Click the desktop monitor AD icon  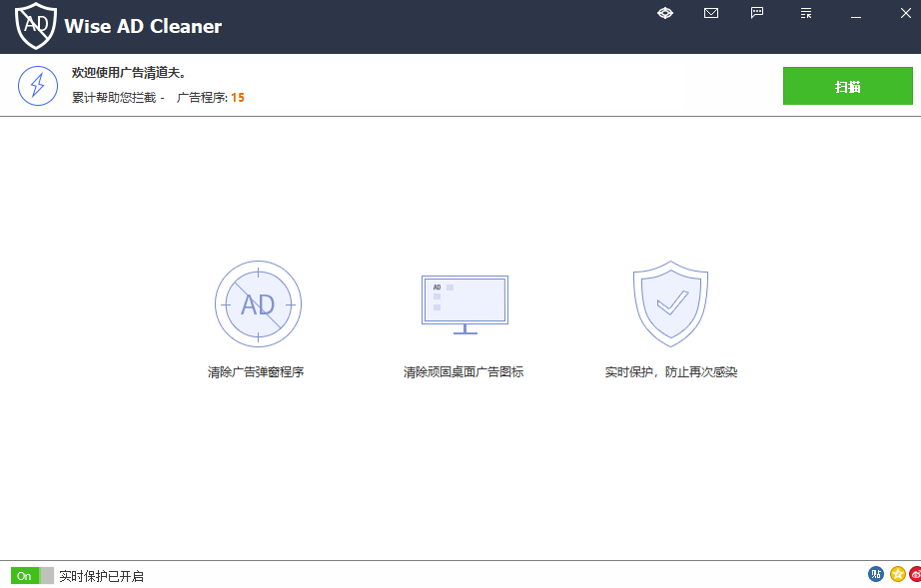click(x=464, y=304)
